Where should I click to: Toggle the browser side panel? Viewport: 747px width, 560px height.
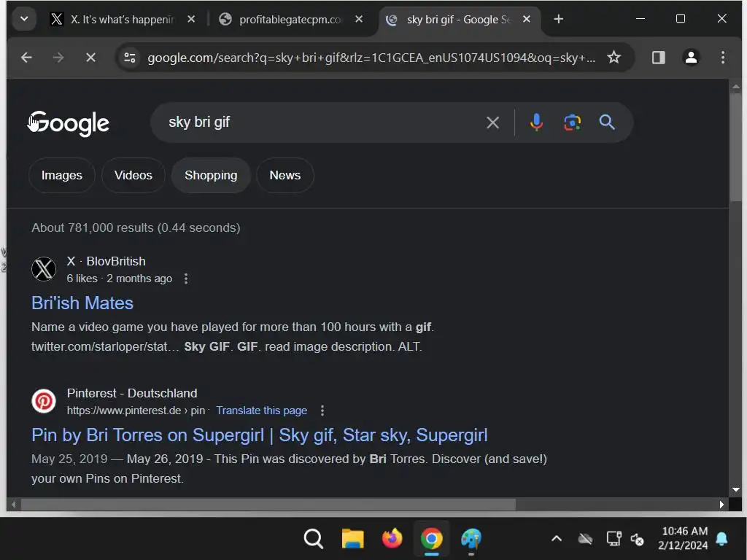pyautogui.click(x=659, y=58)
